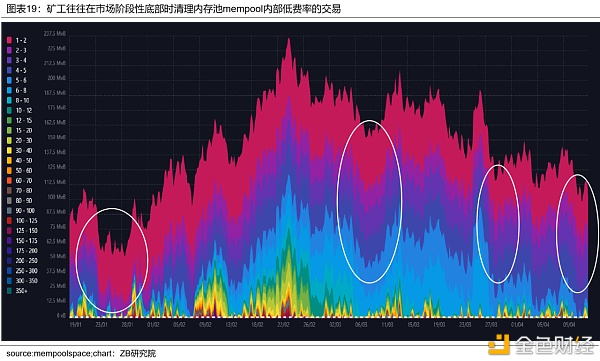Toggle the 40 - 50 fee range legend swatch

(10, 160)
